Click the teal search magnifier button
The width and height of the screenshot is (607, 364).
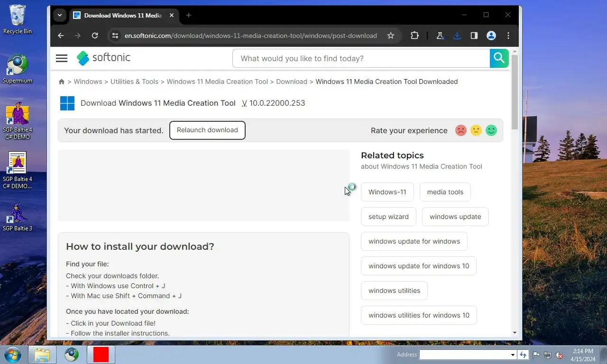[x=499, y=58]
